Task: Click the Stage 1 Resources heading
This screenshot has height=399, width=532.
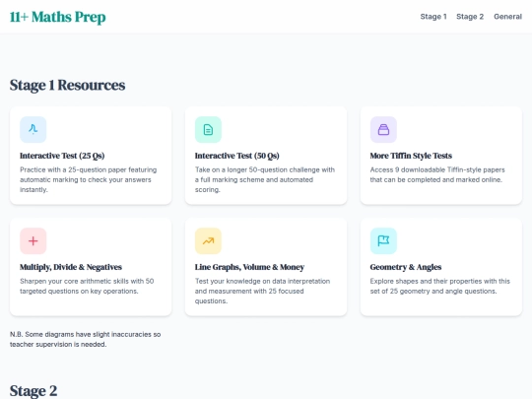Action: (x=67, y=85)
